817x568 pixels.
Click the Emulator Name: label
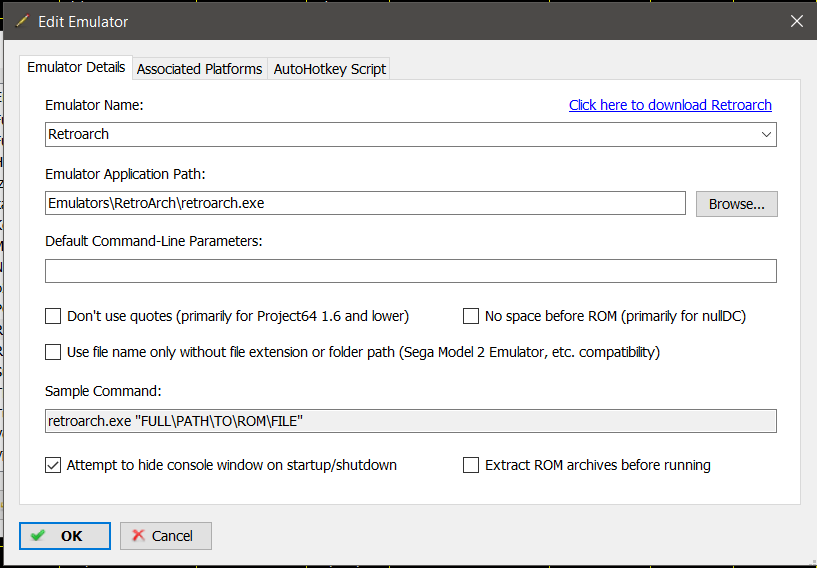coord(94,105)
